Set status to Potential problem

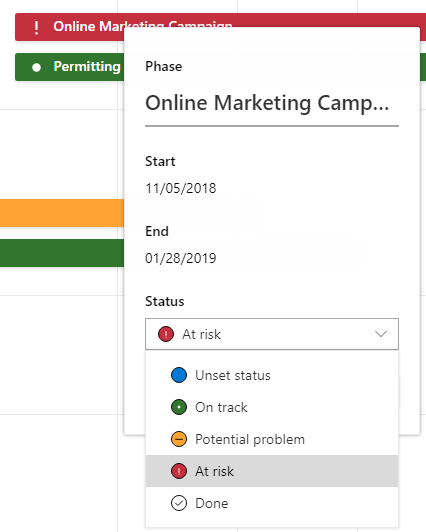272,439
